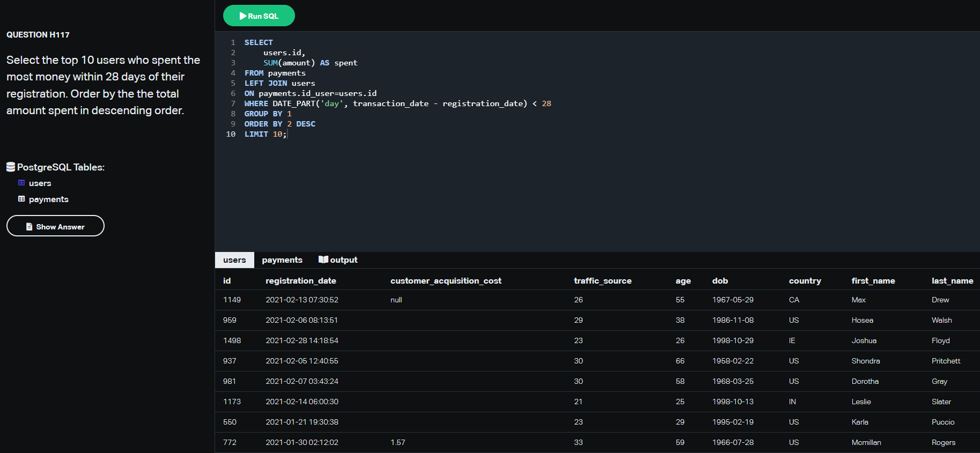Click the Run SQL button

point(259,16)
